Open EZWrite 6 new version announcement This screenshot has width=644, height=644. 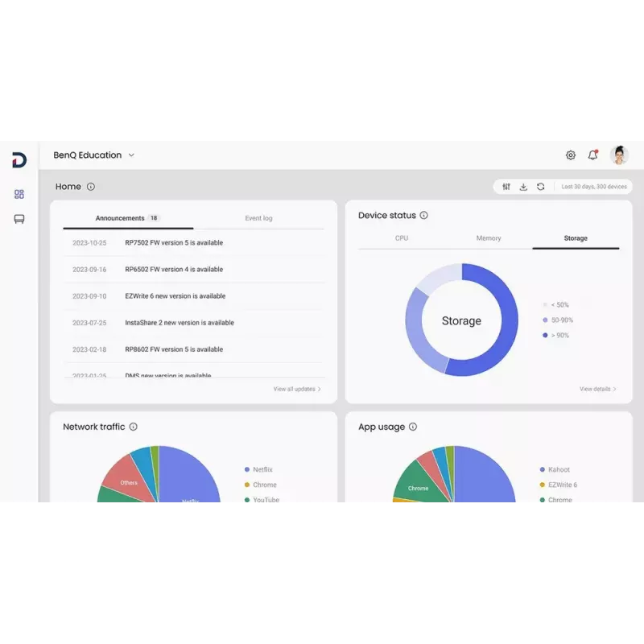pos(175,296)
